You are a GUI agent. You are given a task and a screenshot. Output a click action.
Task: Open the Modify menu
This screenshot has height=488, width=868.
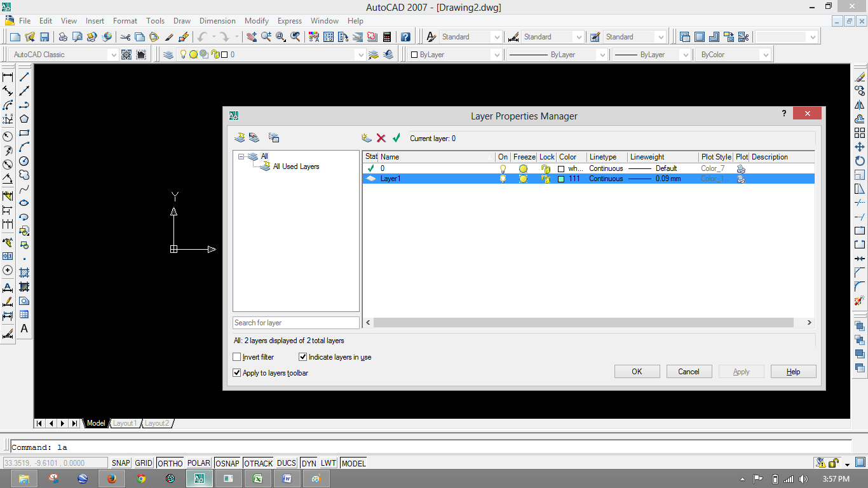click(257, 21)
